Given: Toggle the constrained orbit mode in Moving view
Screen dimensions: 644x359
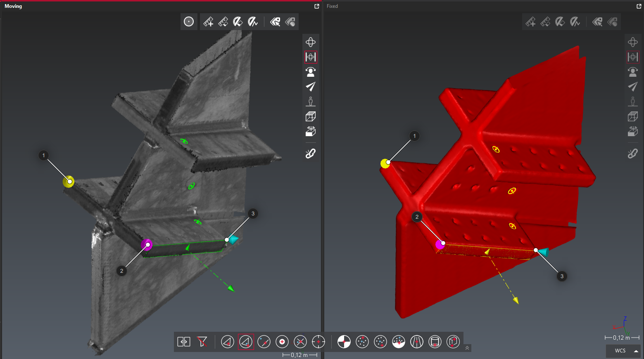Looking at the screenshot, I should [x=311, y=57].
